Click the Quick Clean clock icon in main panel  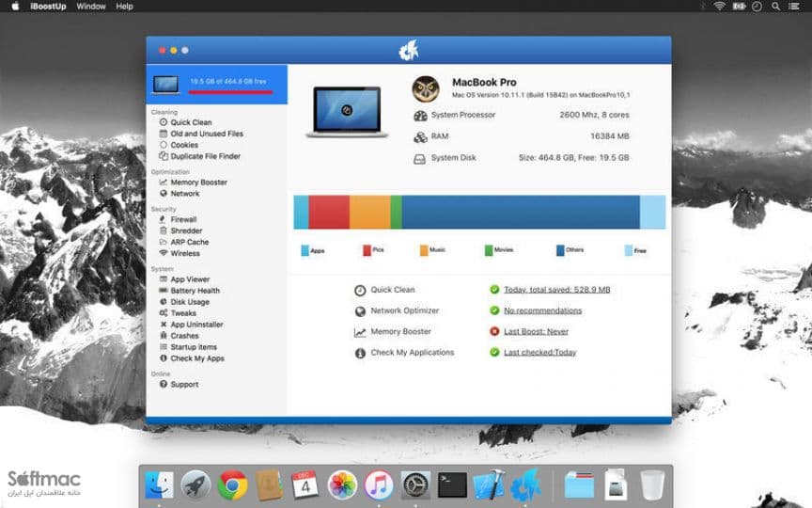360,291
